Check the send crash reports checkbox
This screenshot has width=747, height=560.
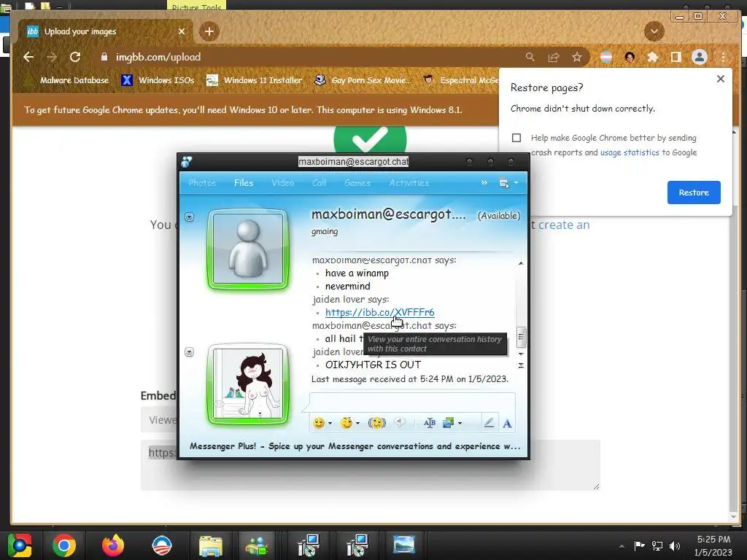point(516,138)
